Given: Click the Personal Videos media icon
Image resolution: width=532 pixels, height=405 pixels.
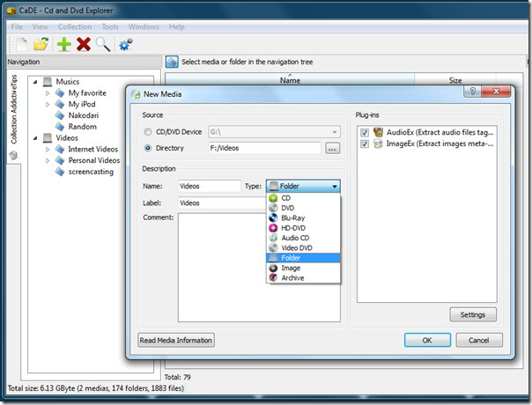Looking at the screenshot, I should click(60, 160).
